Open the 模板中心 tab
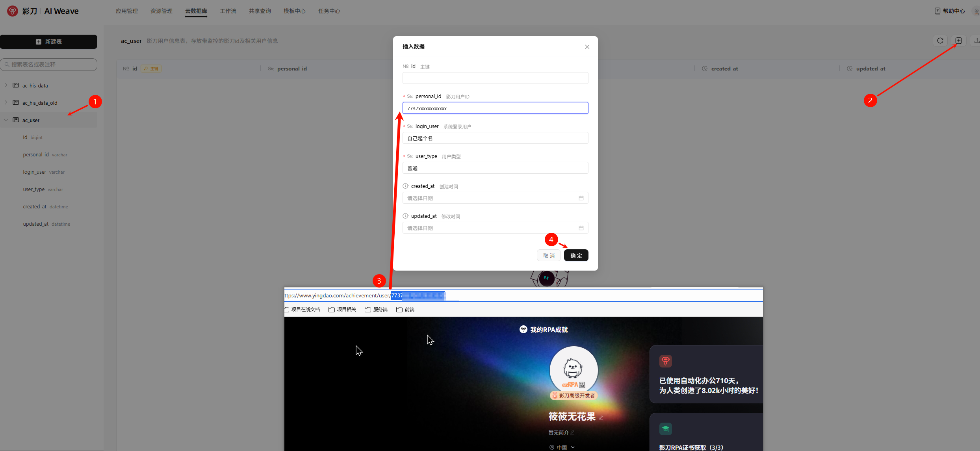This screenshot has width=980, height=451. [294, 11]
